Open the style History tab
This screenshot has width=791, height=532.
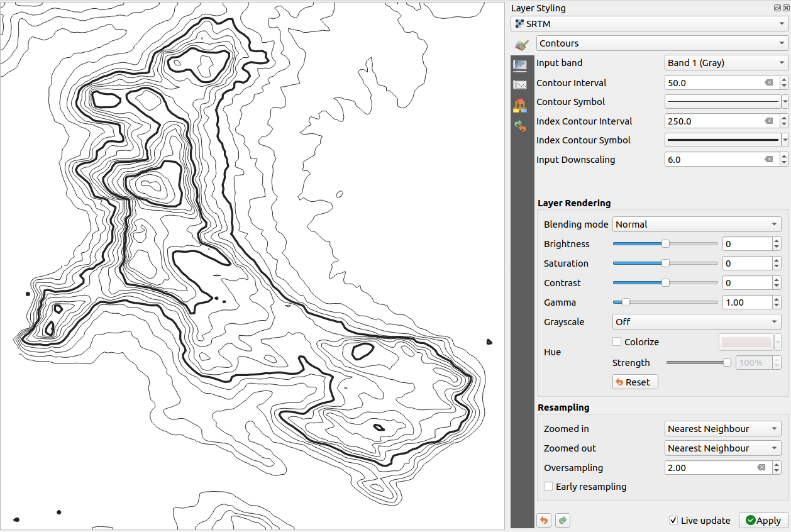point(521,126)
